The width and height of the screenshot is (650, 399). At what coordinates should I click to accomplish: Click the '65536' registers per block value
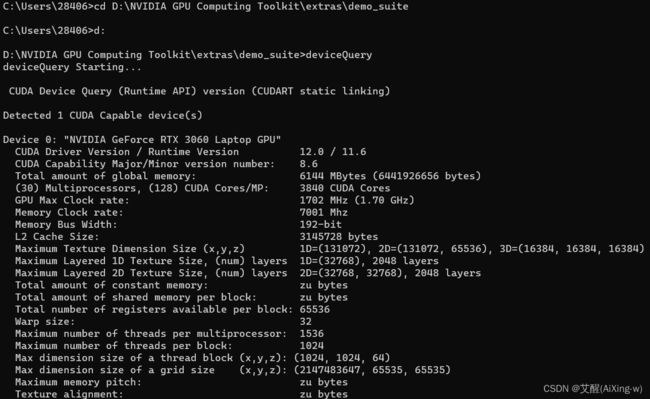(x=315, y=310)
